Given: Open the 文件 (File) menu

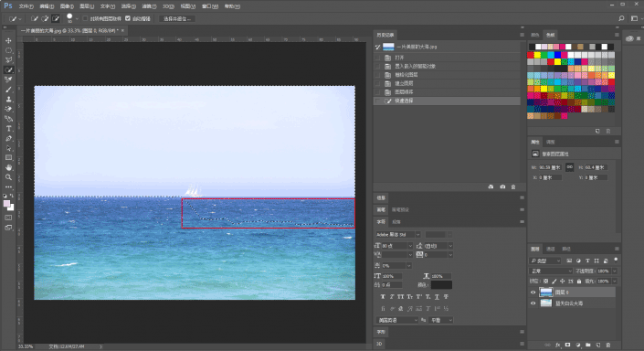Looking at the screenshot, I should click(x=26, y=6).
